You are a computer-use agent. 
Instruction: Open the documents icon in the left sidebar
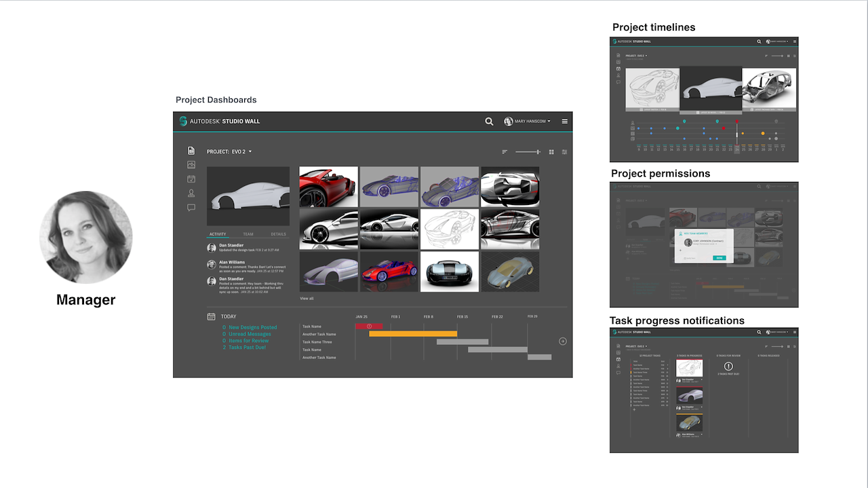pyautogui.click(x=191, y=151)
